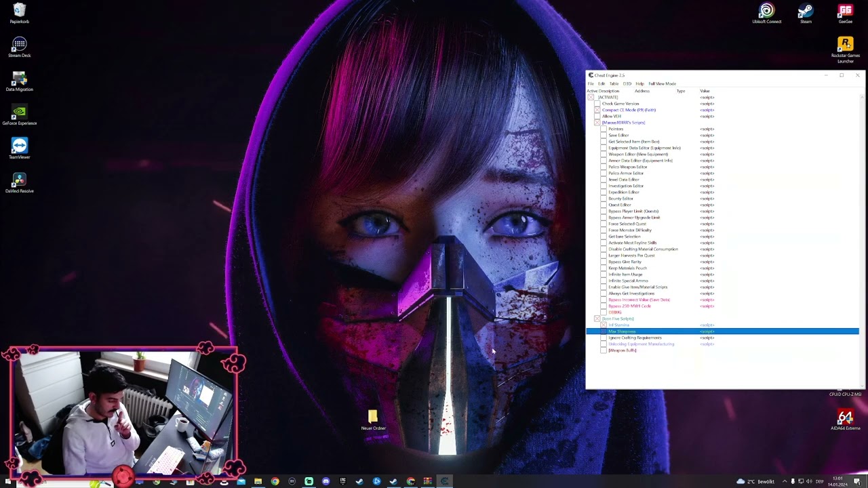Select the Palico Weapon Editor entry

(627, 167)
